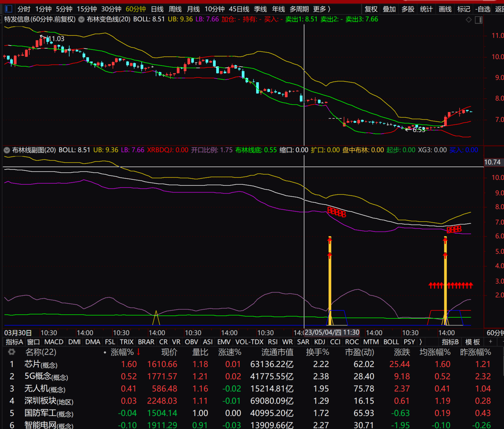Select the 窗口 tab
Image resolution: width=504 pixels, height=429 pixels.
(33, 342)
